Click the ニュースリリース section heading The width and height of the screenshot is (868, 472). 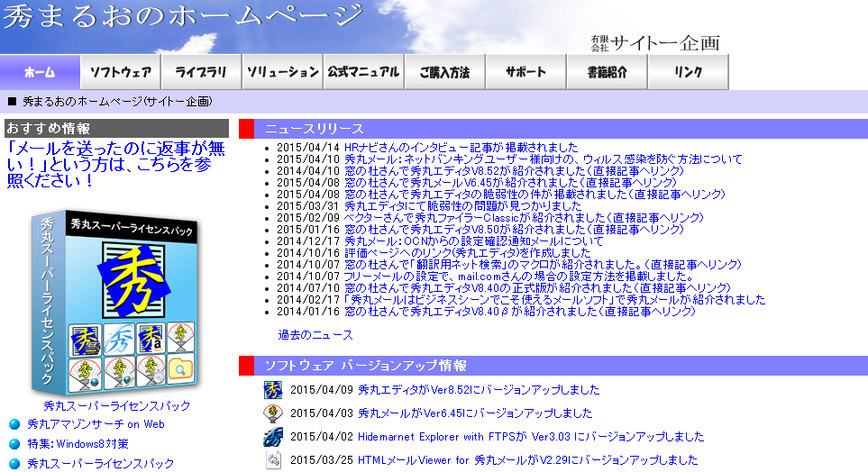pyautogui.click(x=314, y=129)
